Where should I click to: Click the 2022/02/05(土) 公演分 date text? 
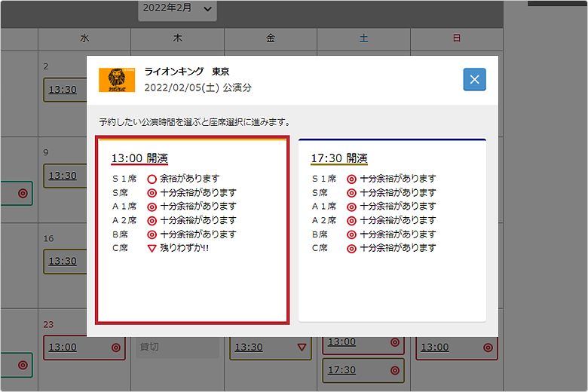click(198, 87)
